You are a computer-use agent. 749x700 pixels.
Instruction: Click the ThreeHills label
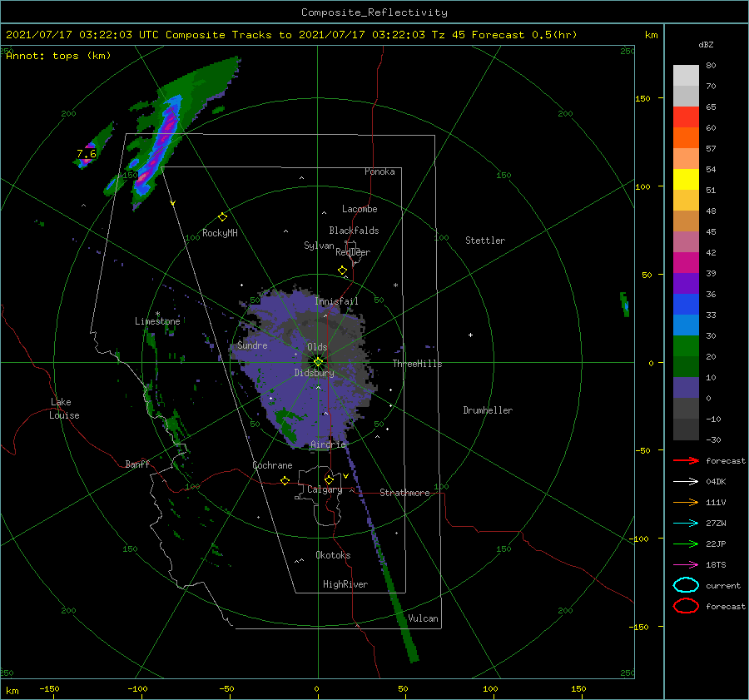pos(418,364)
